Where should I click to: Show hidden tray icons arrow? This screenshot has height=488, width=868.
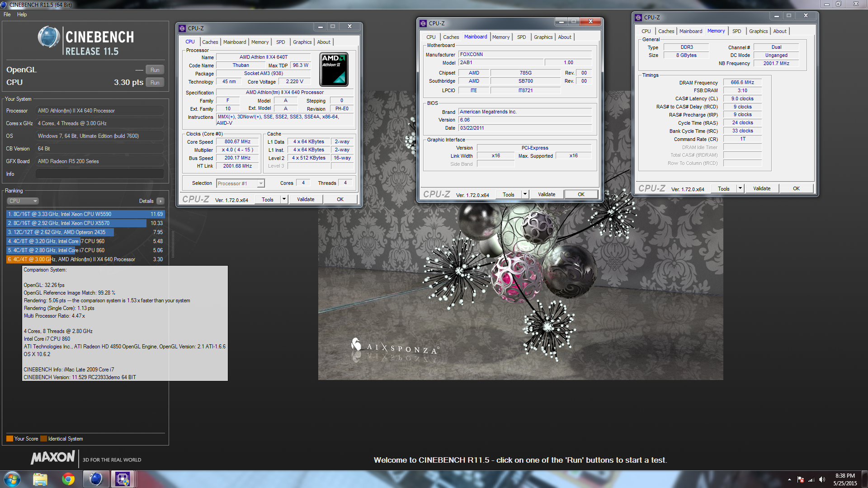[x=789, y=479]
